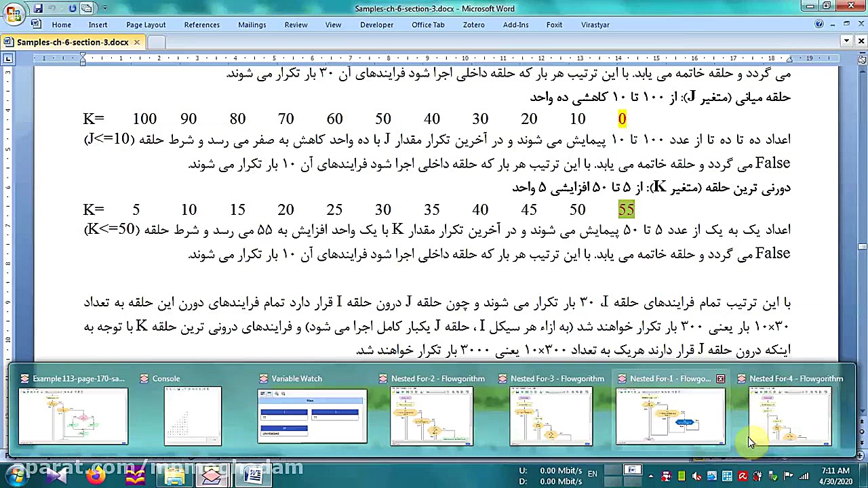The width and height of the screenshot is (868, 488).
Task: Switch to Nested For-4 Flowgorithm window preview
Action: pyautogui.click(x=790, y=416)
